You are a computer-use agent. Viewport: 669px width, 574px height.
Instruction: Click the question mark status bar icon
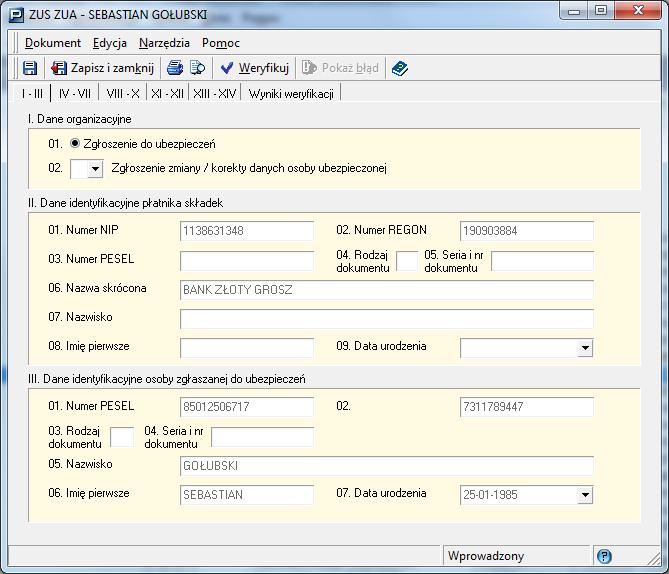coord(604,556)
